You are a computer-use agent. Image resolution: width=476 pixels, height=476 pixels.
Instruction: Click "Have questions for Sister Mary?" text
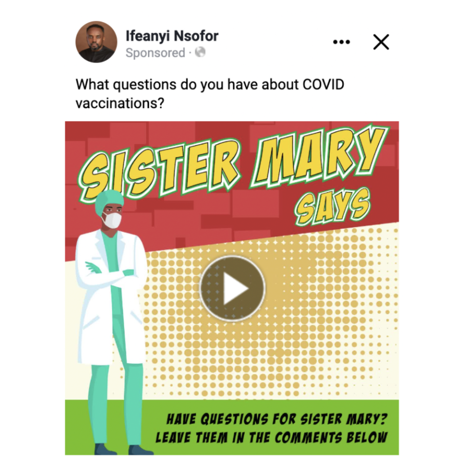pos(276,419)
